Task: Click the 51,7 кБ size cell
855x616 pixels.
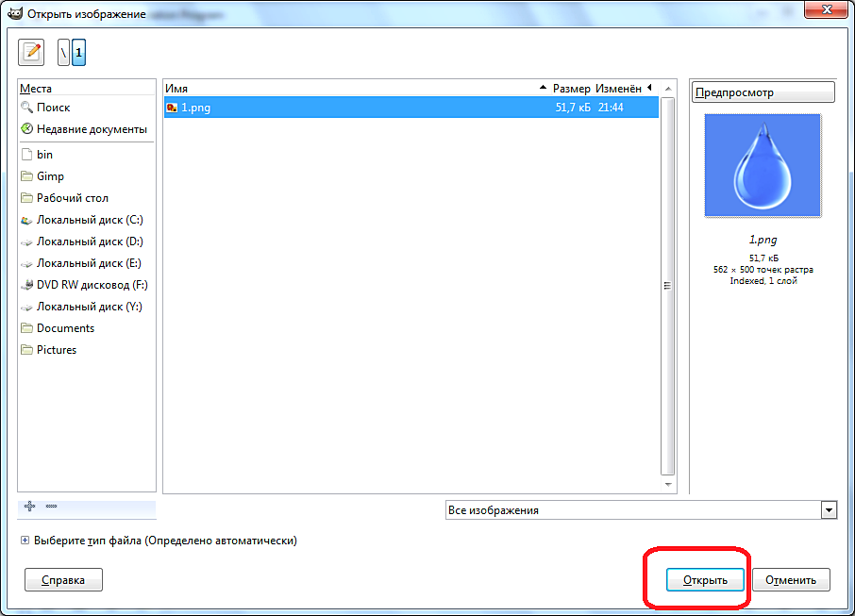Action: point(573,108)
